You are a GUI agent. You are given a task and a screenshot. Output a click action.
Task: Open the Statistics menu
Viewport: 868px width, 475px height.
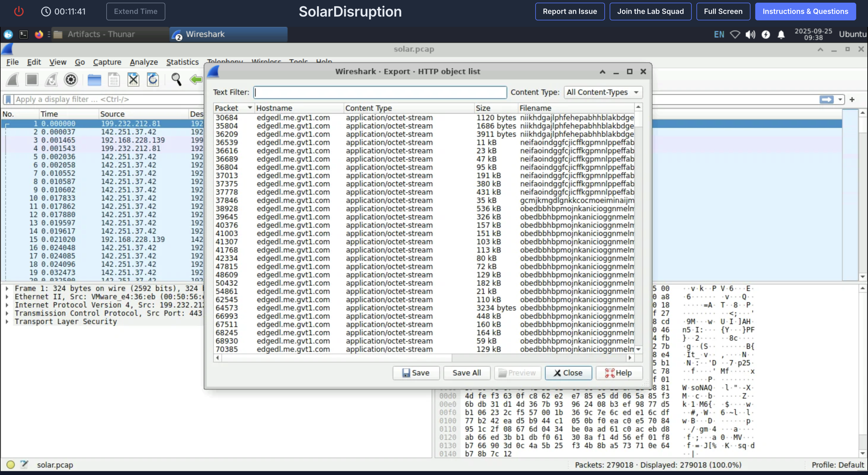pos(182,62)
